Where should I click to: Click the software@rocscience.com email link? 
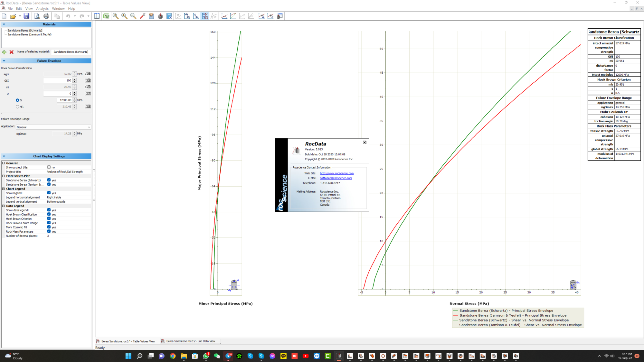(336, 178)
